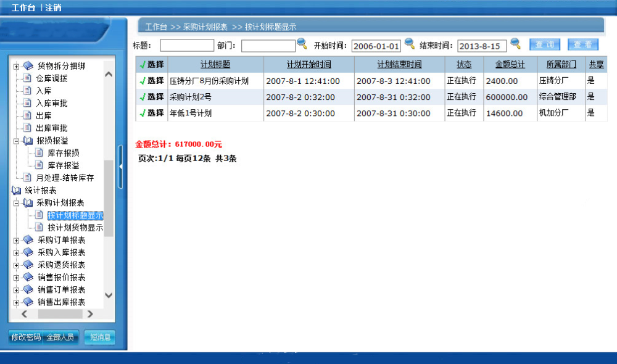
Task: Click the 查询 search button
Action: tap(545, 44)
